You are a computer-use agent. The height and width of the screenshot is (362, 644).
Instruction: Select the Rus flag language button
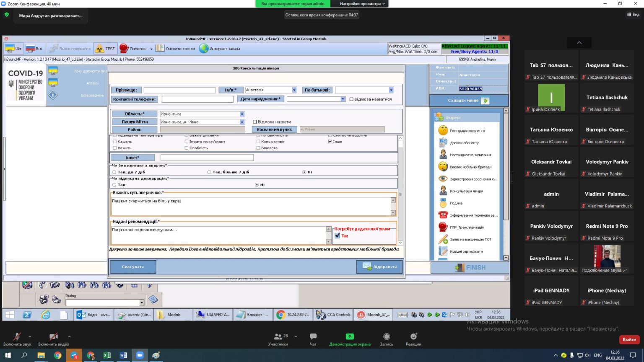[x=34, y=49]
